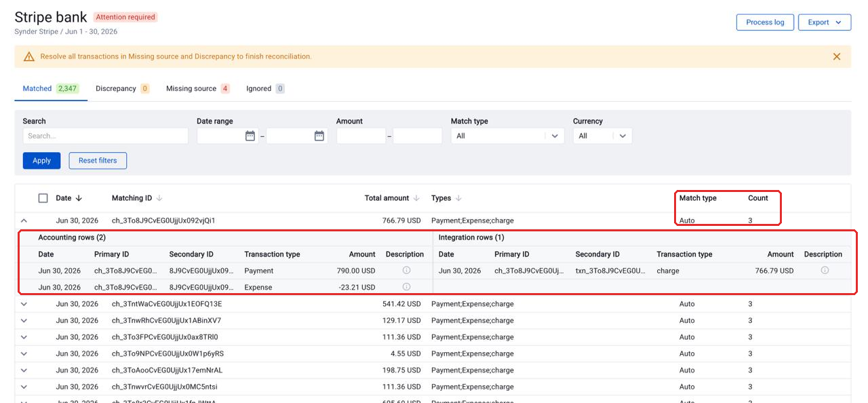
Task: Select Matching ID ch_3TnwRhCvEG0UjjUx1ABinXV7
Action: 166,320
